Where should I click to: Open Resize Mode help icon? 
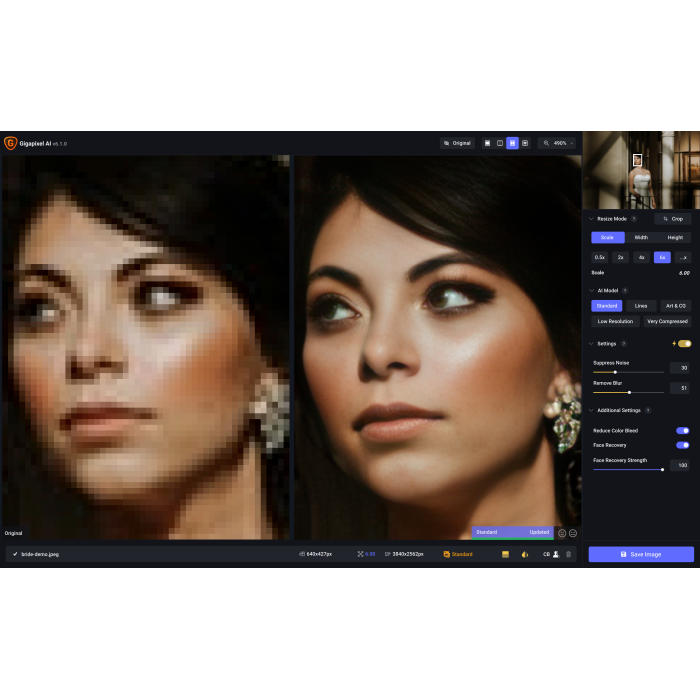click(634, 219)
